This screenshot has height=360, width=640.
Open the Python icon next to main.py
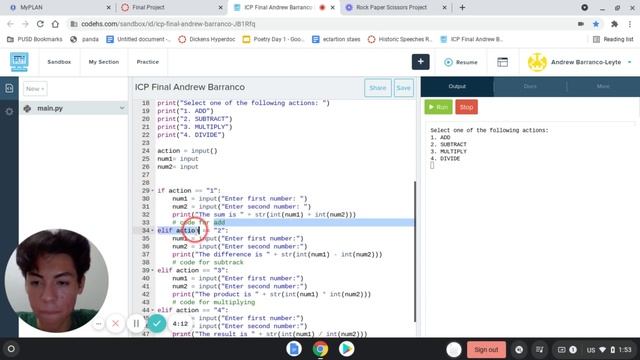[x=27, y=108]
